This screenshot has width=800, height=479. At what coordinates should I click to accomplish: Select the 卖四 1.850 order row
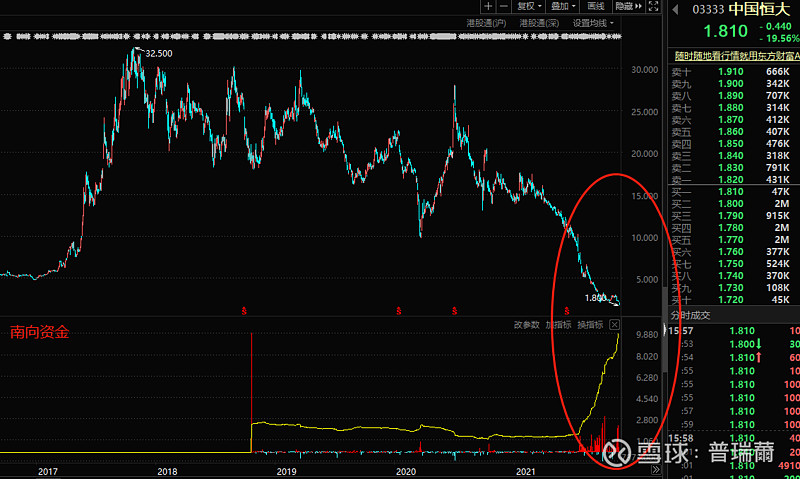(x=734, y=143)
